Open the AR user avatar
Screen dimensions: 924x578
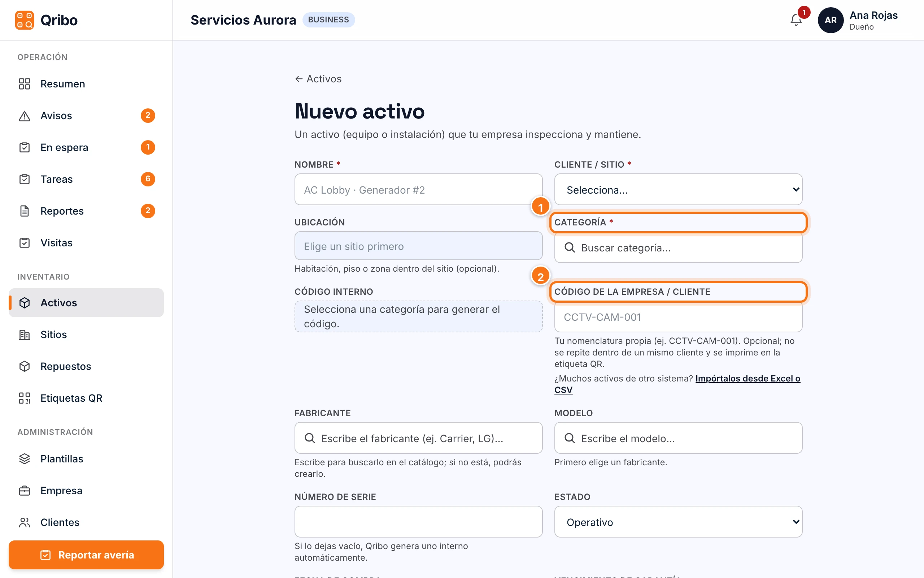[x=831, y=20]
